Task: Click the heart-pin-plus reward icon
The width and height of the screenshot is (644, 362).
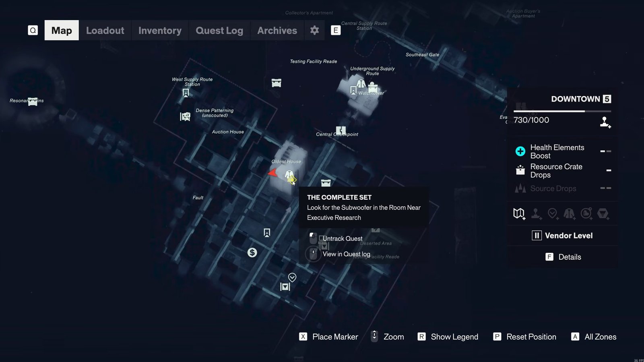Action: [553, 213]
